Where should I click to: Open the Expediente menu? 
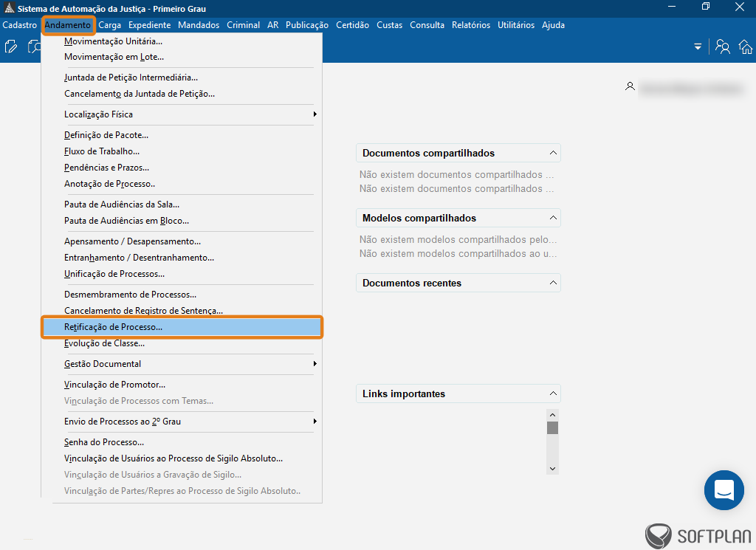(149, 25)
